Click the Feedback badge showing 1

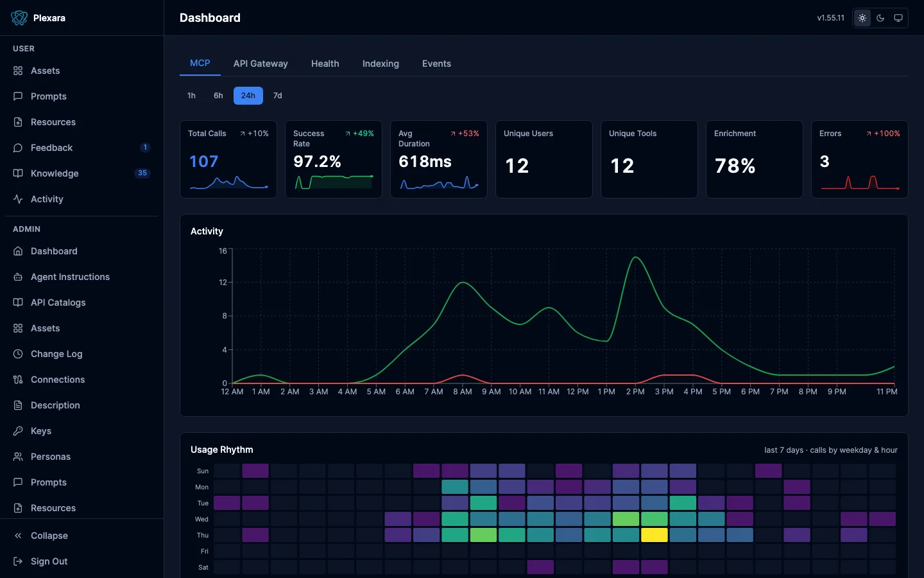click(146, 148)
